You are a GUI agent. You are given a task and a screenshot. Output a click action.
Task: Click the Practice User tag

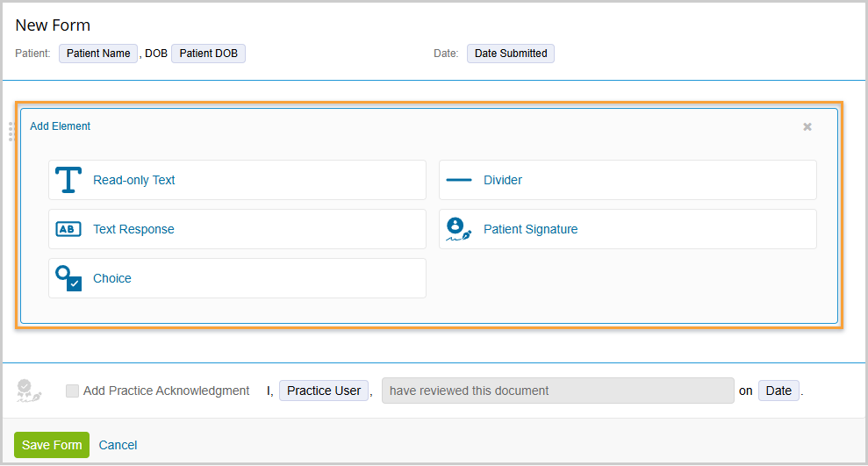[324, 391]
